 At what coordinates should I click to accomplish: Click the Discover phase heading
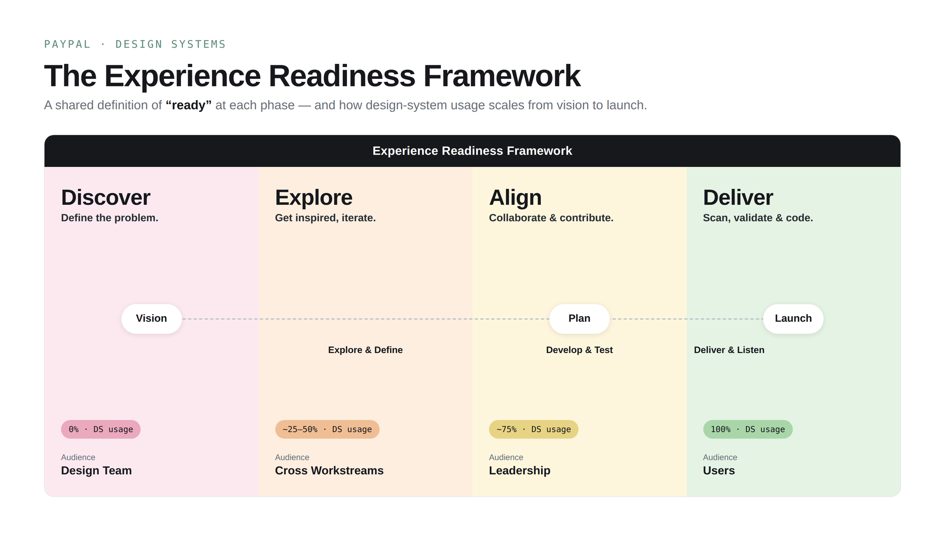pyautogui.click(x=105, y=198)
